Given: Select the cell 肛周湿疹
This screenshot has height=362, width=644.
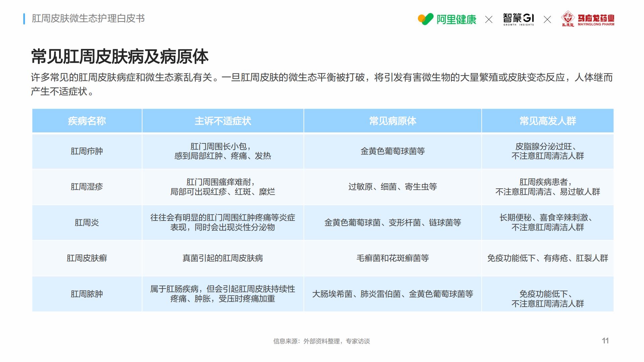Looking at the screenshot, I should [87, 187].
